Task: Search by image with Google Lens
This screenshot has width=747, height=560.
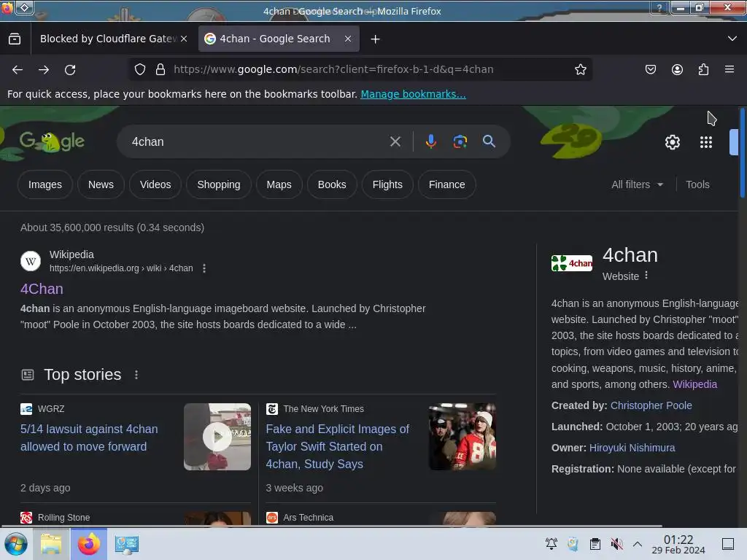Action: (x=460, y=141)
